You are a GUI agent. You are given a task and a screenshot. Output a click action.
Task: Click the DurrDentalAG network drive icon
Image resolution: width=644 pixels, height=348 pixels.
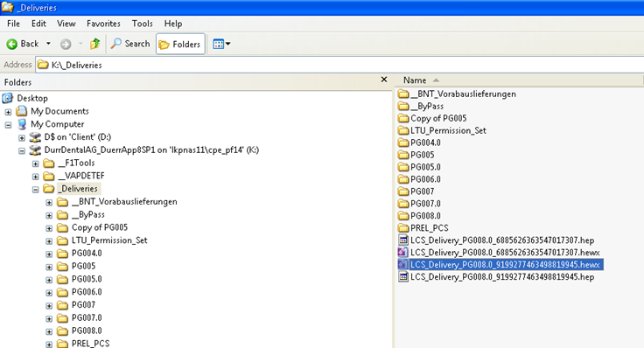(x=35, y=150)
